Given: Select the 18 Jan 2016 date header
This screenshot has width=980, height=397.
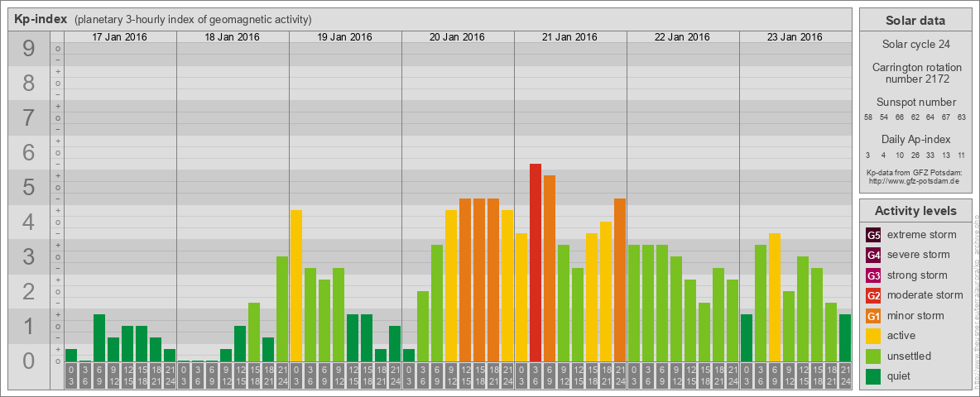Looking at the screenshot, I should (232, 37).
